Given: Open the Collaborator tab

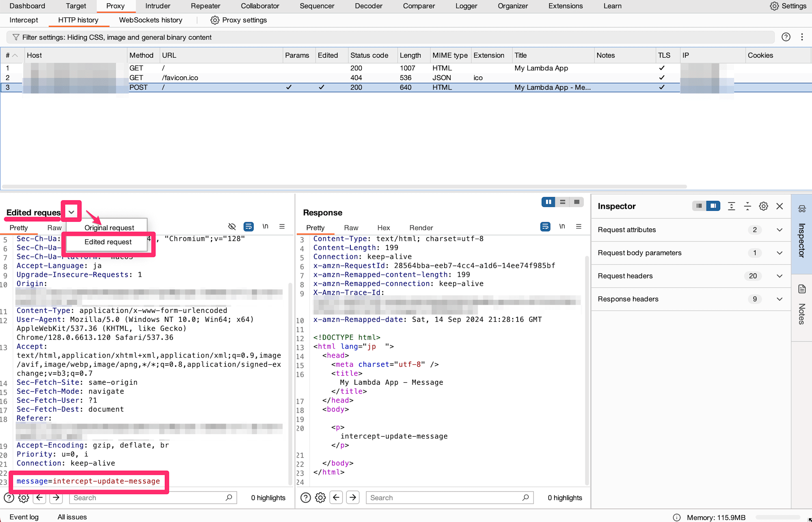Looking at the screenshot, I should click(x=260, y=6).
